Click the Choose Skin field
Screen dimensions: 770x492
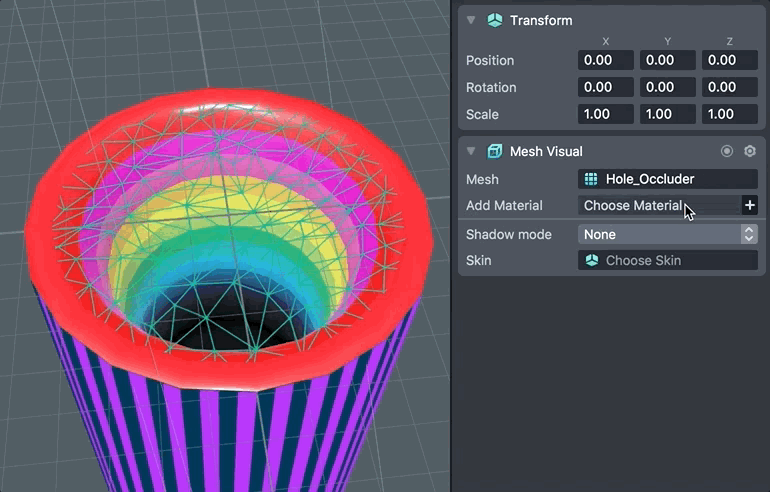click(667, 260)
